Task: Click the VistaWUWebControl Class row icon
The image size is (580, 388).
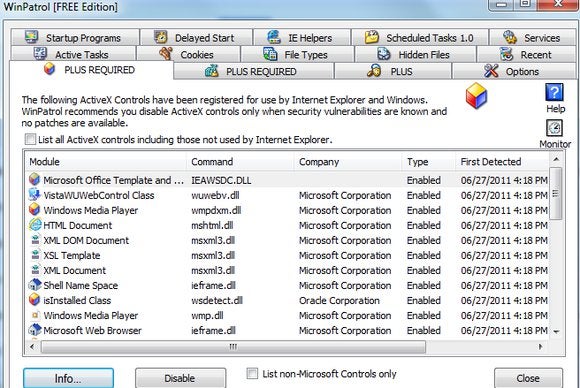Action: [34, 195]
